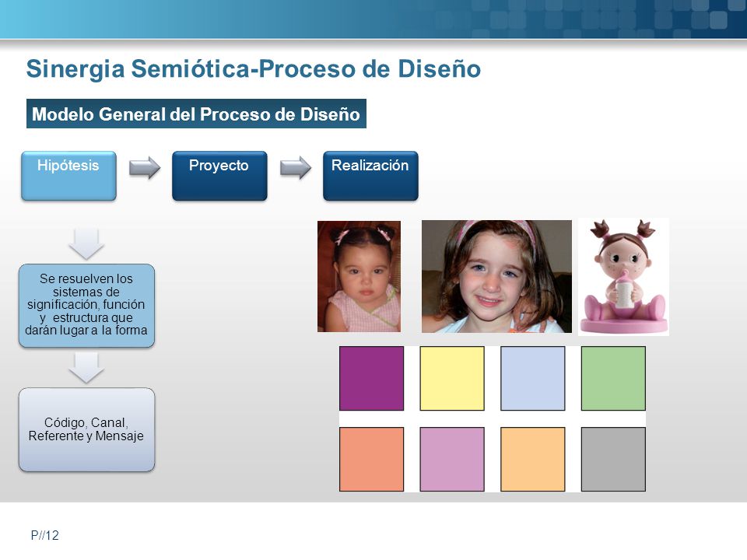Viewport: 747px width, 560px height.
Task: Pick the lilac pink color swatch
Action: coord(452,459)
